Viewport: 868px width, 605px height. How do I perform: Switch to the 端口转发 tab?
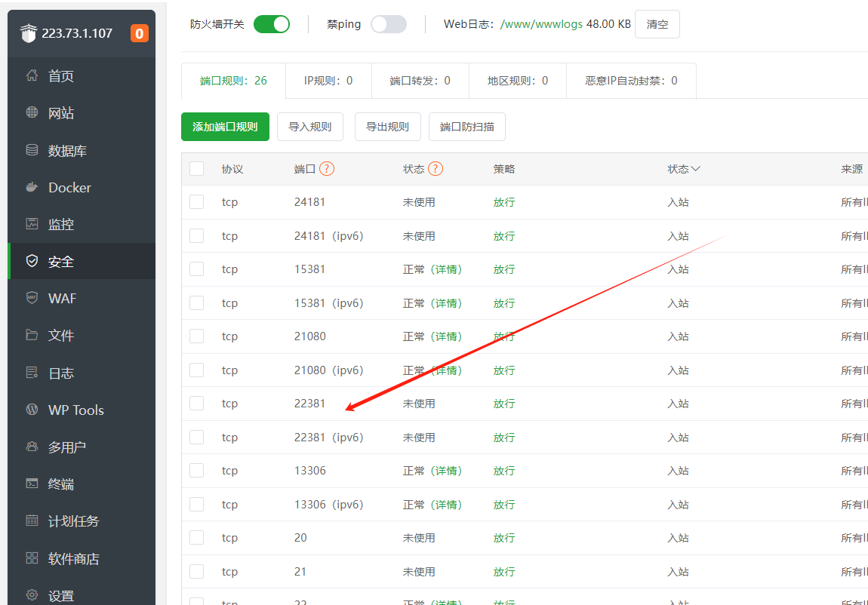(420, 81)
